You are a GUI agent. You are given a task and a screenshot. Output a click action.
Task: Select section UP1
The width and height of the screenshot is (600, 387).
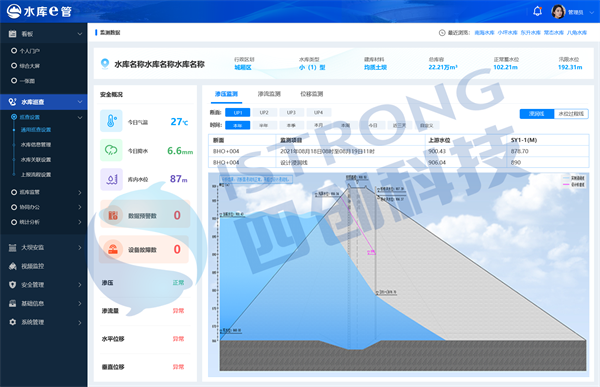[238, 113]
